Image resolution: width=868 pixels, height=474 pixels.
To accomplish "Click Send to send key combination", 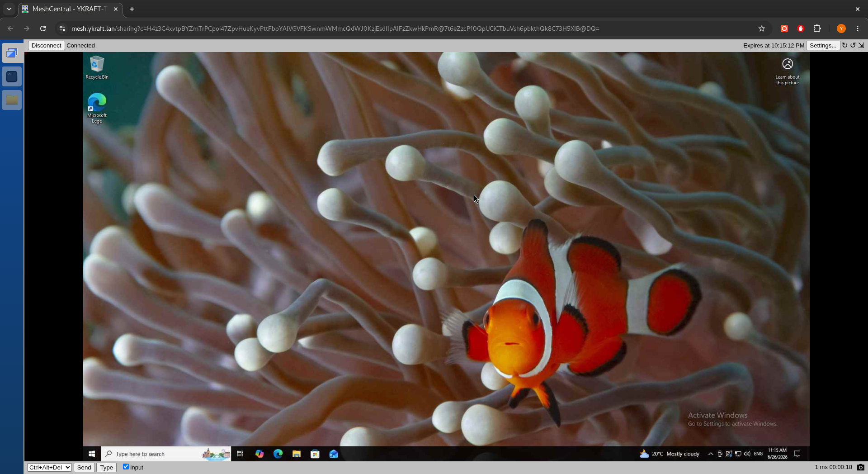I will click(84, 467).
